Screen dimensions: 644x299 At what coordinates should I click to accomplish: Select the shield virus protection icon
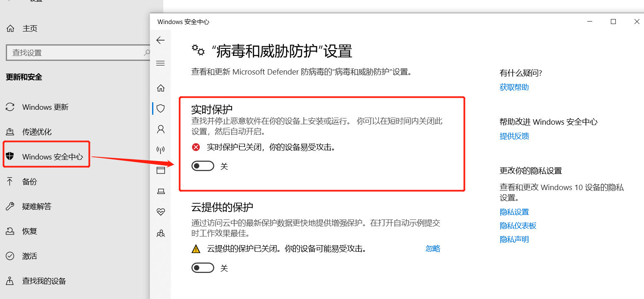pos(161,109)
